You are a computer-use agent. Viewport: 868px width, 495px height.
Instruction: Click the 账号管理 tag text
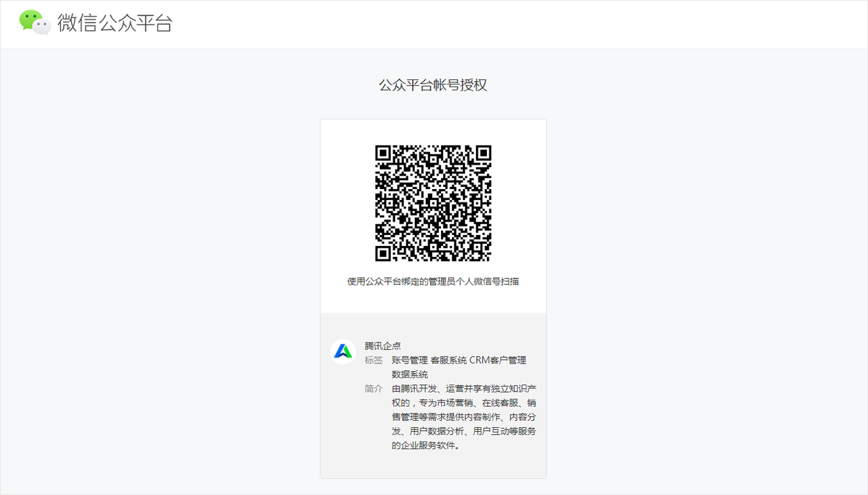point(409,360)
